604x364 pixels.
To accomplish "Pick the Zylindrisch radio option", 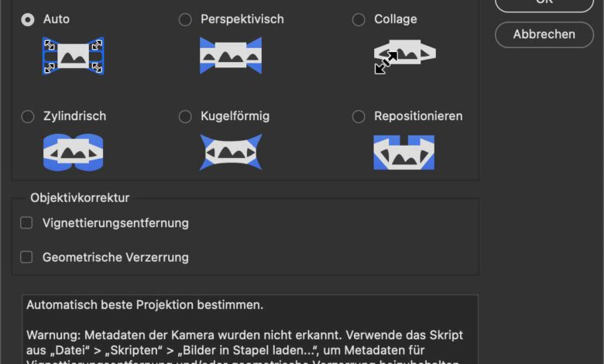I will pos(28,116).
